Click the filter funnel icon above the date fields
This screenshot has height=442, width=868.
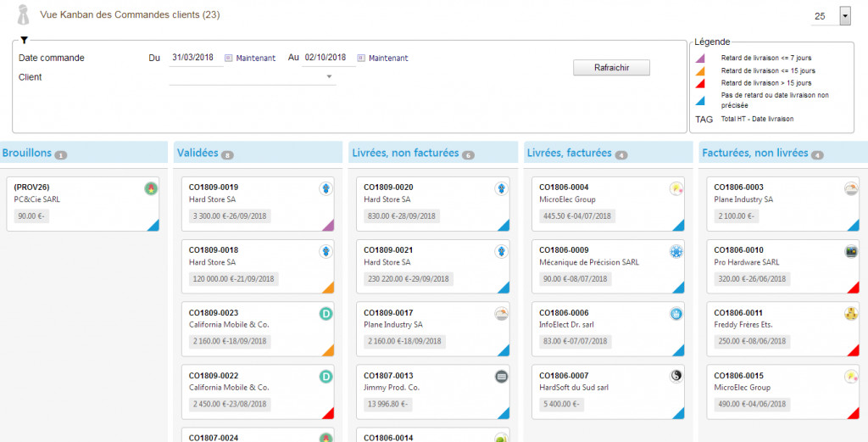(25, 40)
